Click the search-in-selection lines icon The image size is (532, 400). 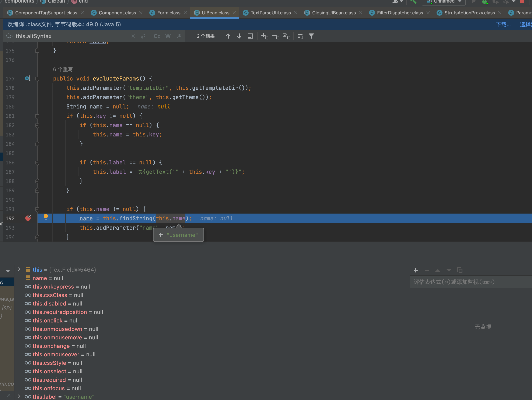point(300,36)
